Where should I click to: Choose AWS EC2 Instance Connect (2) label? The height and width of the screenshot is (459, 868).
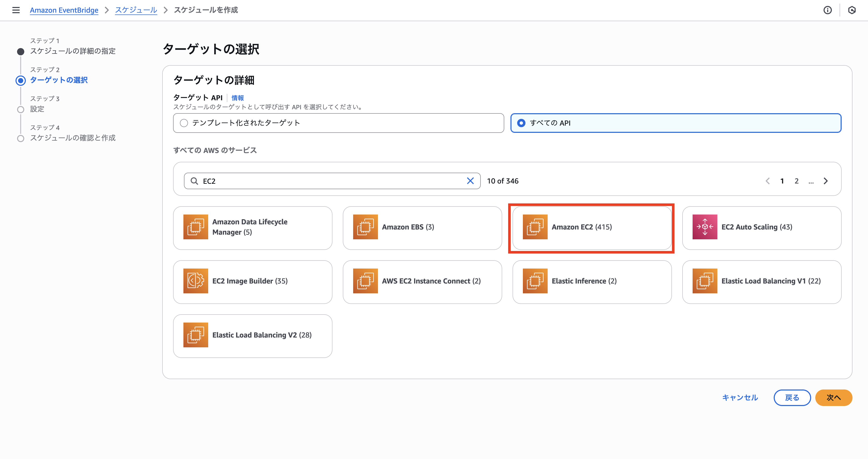pos(431,281)
